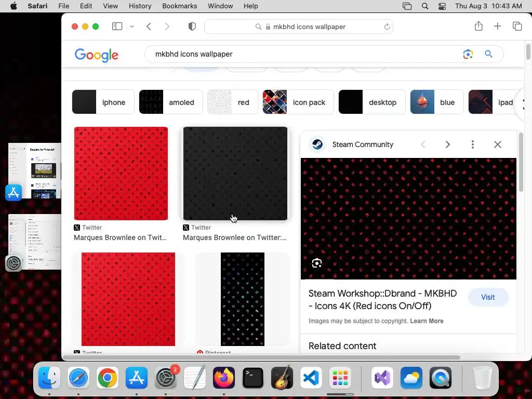This screenshot has height=399, width=532.
Task: Open the Help menu
Action: (251, 6)
